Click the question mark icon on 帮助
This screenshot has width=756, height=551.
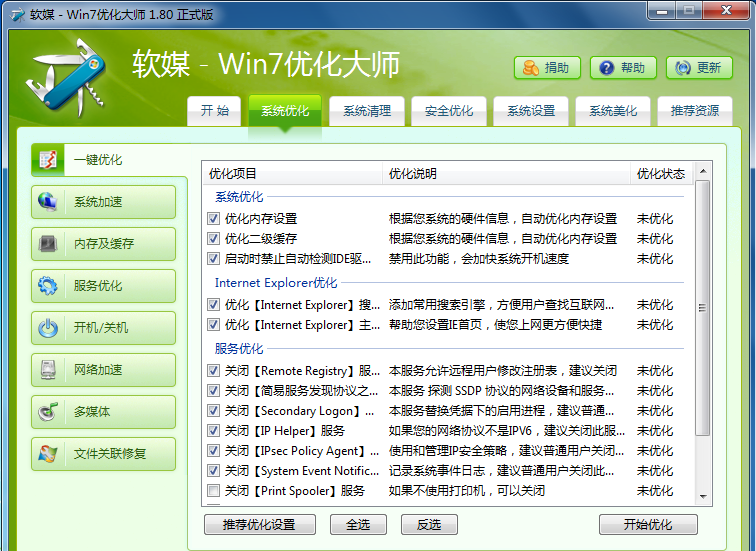click(607, 67)
